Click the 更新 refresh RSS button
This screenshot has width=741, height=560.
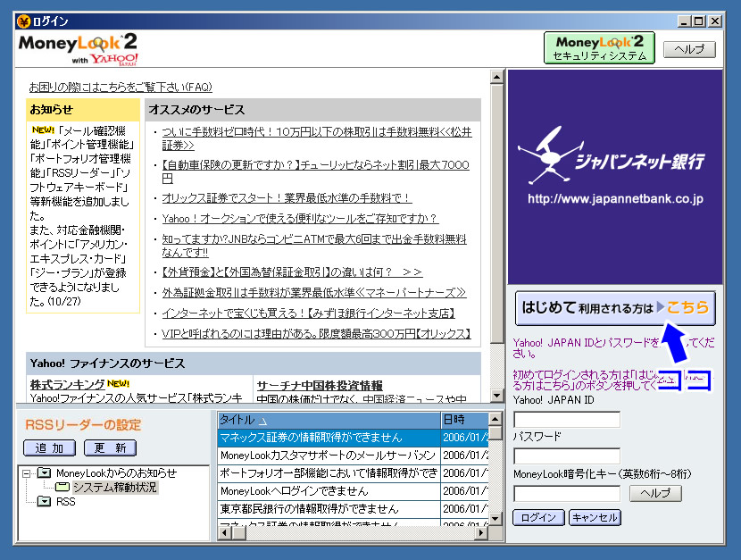click(x=110, y=448)
